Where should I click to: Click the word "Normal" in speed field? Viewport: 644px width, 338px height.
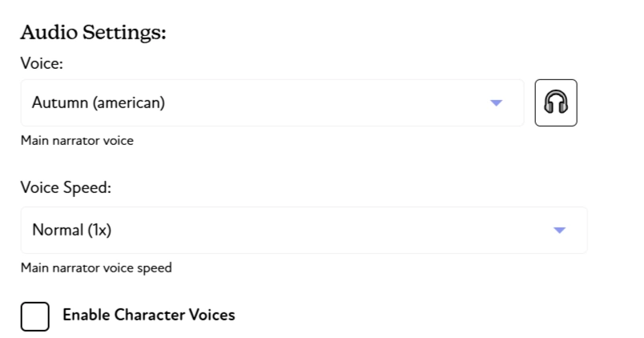pos(57,230)
